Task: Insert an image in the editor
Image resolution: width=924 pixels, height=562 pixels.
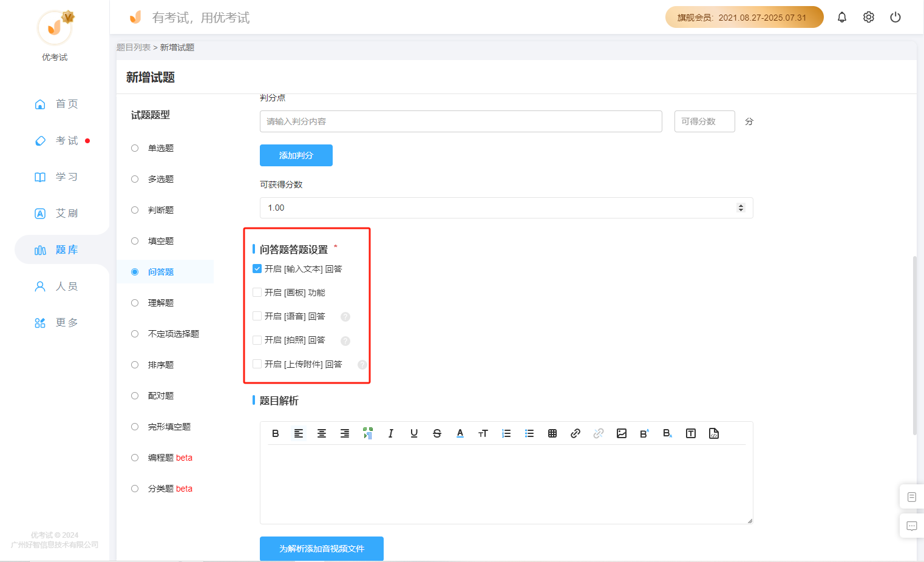Action: click(622, 433)
